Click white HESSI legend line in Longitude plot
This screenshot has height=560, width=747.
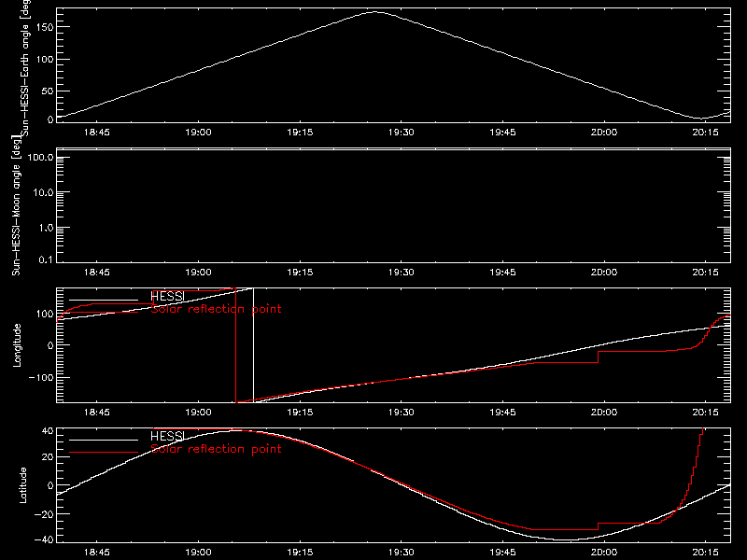coord(104,300)
